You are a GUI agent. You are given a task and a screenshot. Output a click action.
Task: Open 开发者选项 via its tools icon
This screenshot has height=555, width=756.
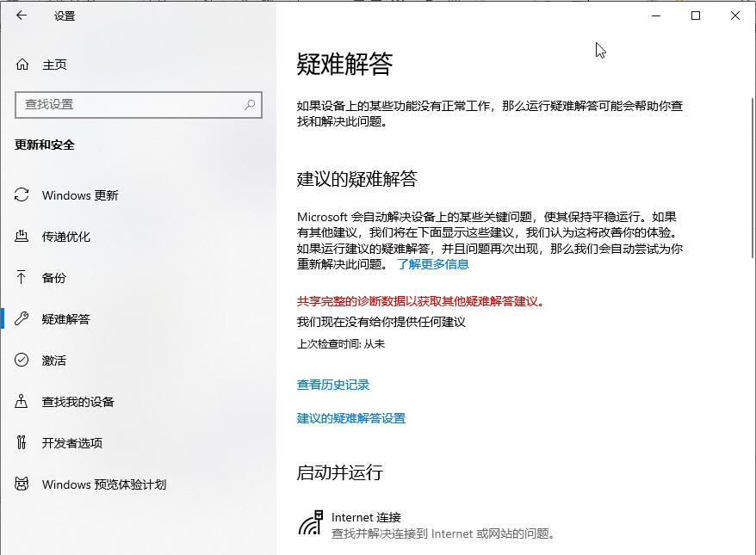point(19,442)
